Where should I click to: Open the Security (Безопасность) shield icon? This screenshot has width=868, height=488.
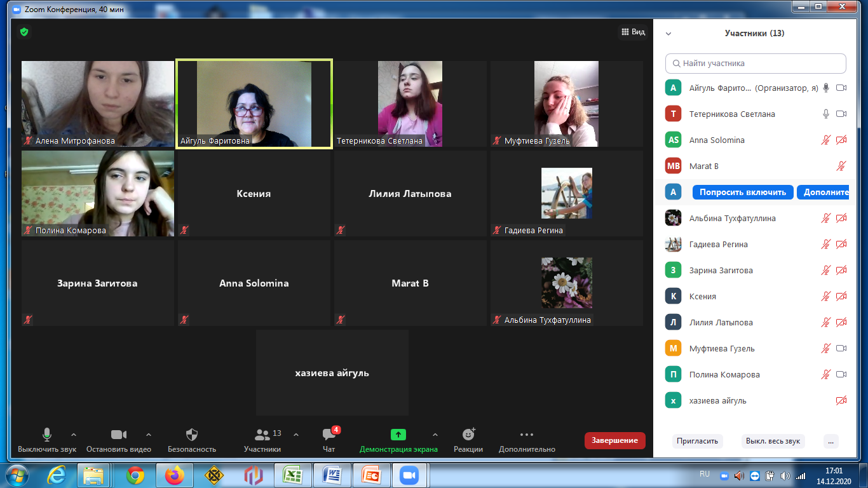point(192,435)
